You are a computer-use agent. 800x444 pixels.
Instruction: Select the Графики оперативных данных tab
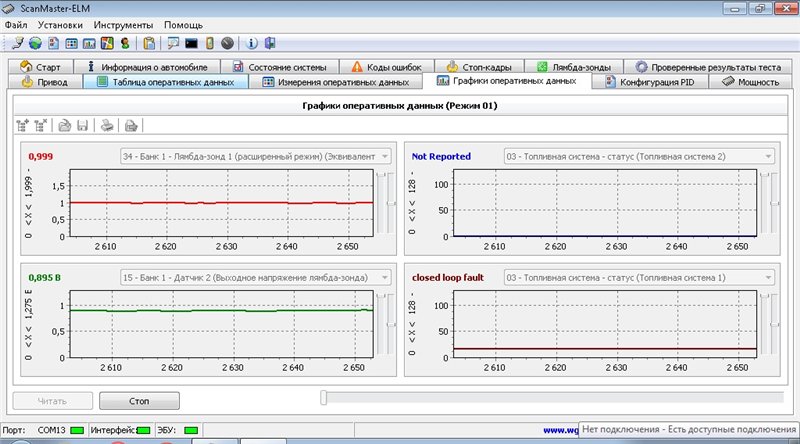click(507, 81)
